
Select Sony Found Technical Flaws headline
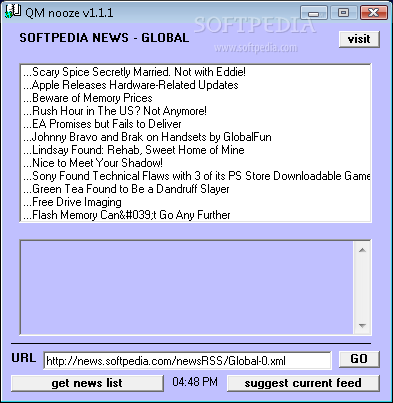coord(196,176)
